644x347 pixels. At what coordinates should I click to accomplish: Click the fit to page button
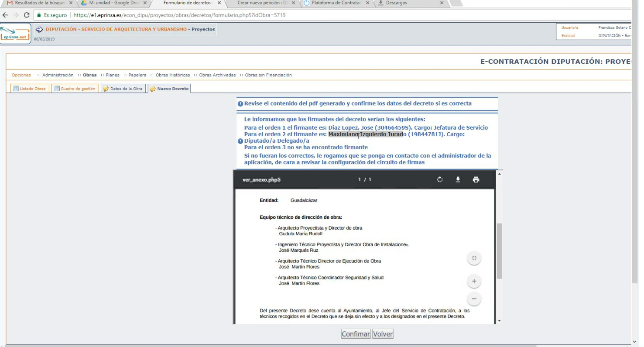click(474, 258)
